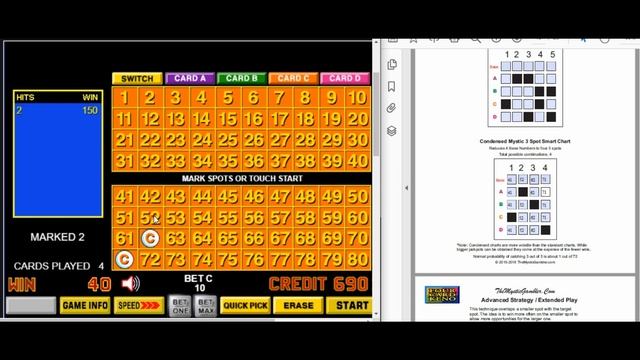Pick keno spot 75
The height and width of the screenshot is (360, 640).
click(x=228, y=259)
